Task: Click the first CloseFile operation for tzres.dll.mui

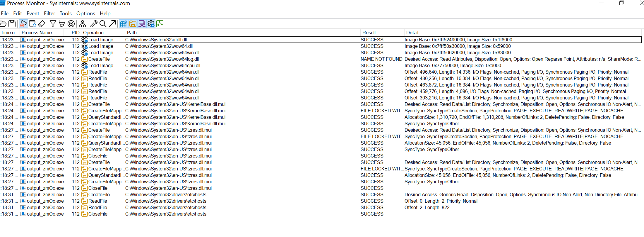Action: pyautogui.click(x=98, y=156)
